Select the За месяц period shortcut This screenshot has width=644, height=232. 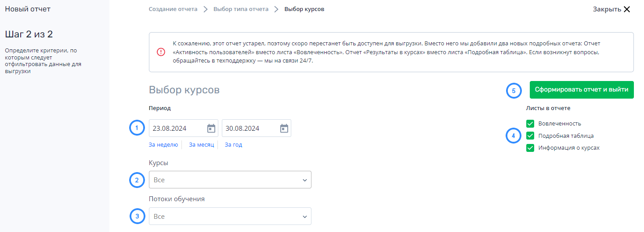tap(202, 144)
